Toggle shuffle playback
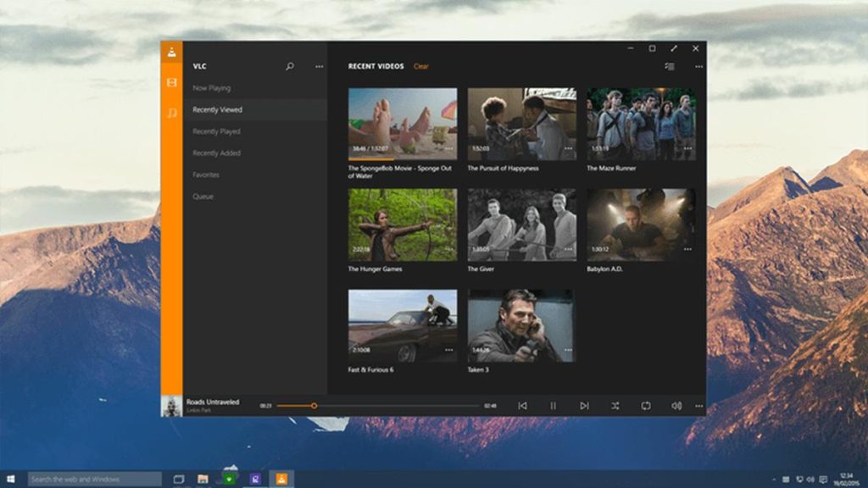This screenshot has width=868, height=488. [x=615, y=406]
